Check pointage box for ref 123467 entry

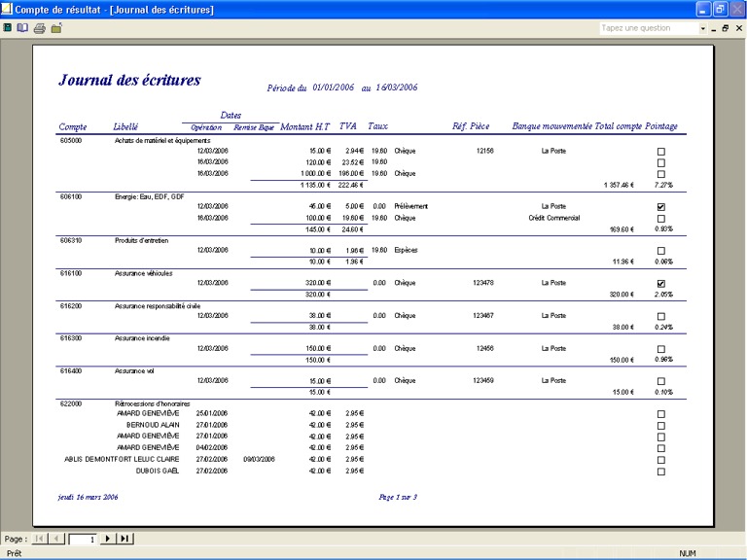[661, 317]
